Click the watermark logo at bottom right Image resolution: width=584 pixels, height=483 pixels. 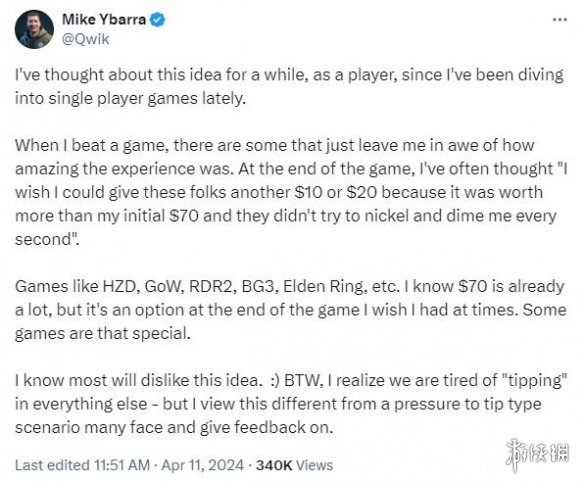[537, 454]
